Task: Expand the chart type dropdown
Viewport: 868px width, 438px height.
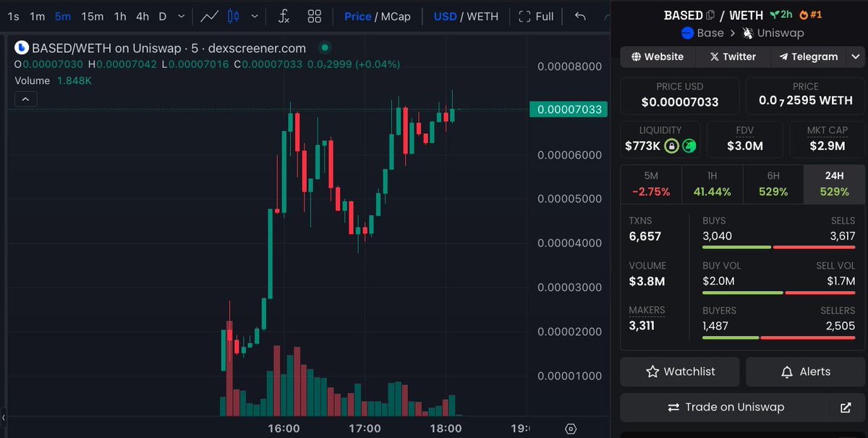Action: 254,16
